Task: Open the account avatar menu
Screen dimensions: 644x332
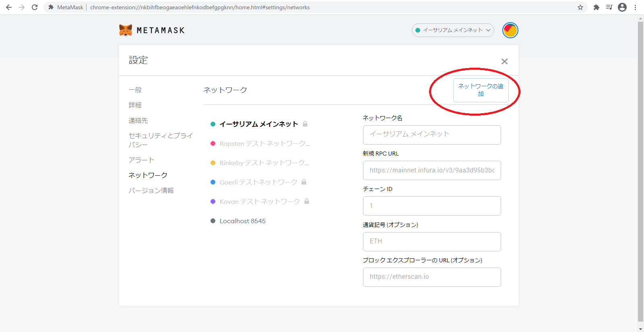Action: tap(510, 30)
